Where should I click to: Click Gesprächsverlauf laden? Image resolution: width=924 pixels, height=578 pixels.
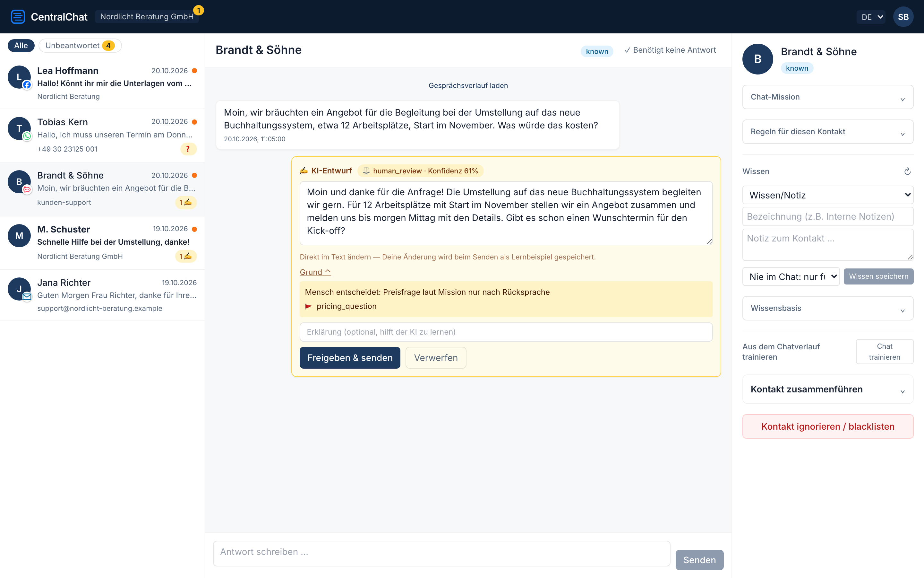[468, 86]
